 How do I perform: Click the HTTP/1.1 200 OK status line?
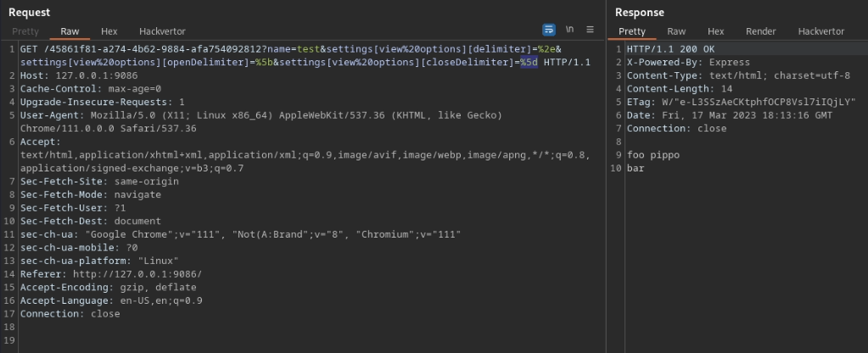coord(670,50)
